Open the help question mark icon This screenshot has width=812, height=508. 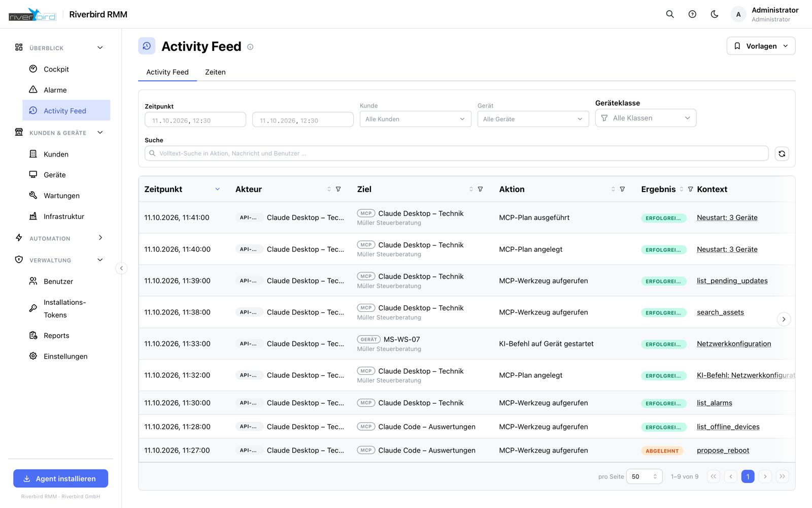click(692, 14)
